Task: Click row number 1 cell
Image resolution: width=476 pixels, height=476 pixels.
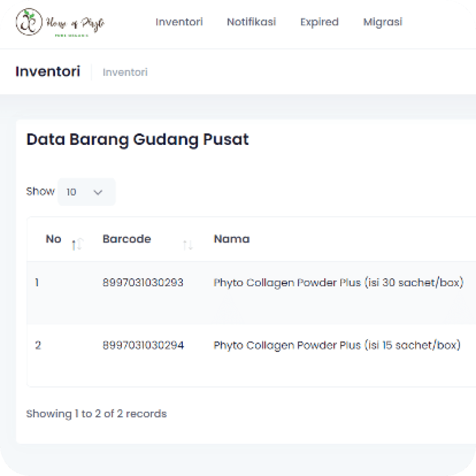Action: pyautogui.click(x=37, y=283)
